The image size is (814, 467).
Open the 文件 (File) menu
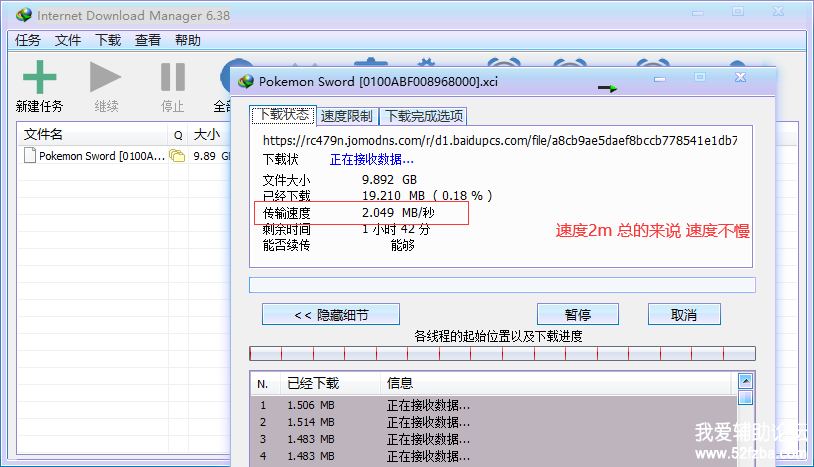[68, 41]
